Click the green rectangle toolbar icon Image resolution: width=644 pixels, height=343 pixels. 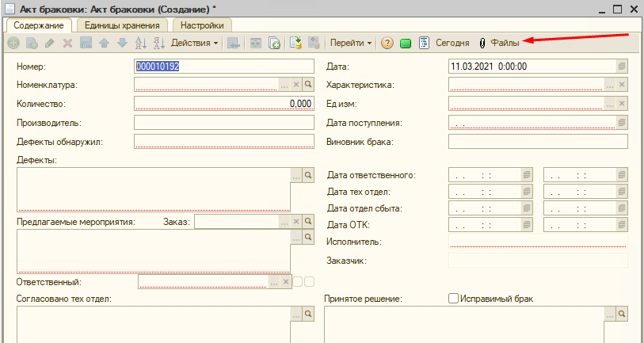[x=406, y=43]
